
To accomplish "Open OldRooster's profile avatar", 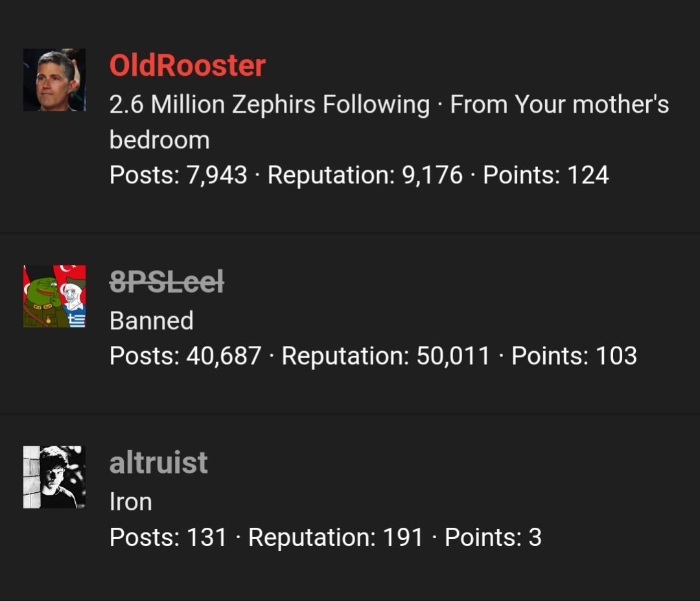I will click(x=54, y=80).
